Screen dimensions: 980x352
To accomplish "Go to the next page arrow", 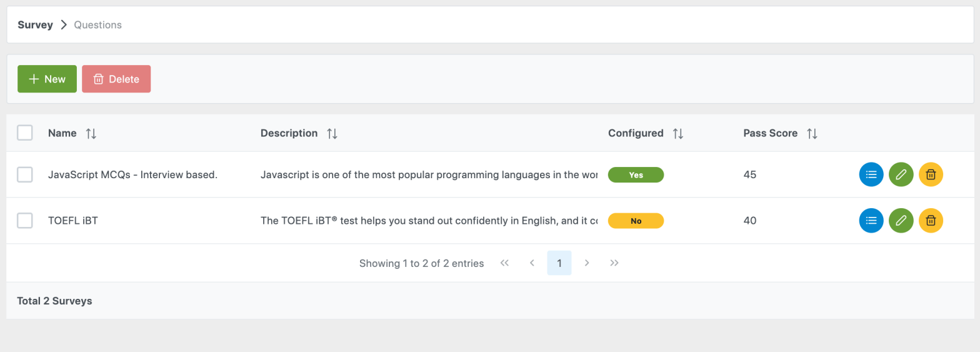I will [587, 263].
